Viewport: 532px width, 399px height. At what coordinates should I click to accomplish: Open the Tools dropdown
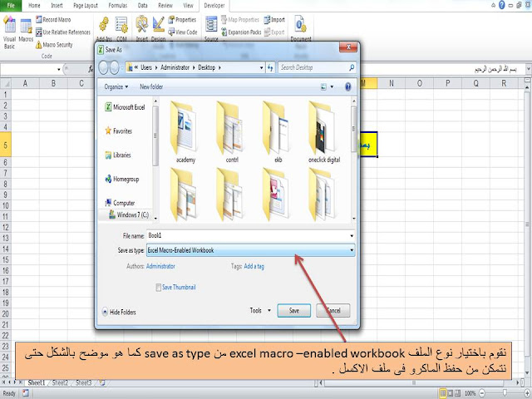[x=260, y=310]
